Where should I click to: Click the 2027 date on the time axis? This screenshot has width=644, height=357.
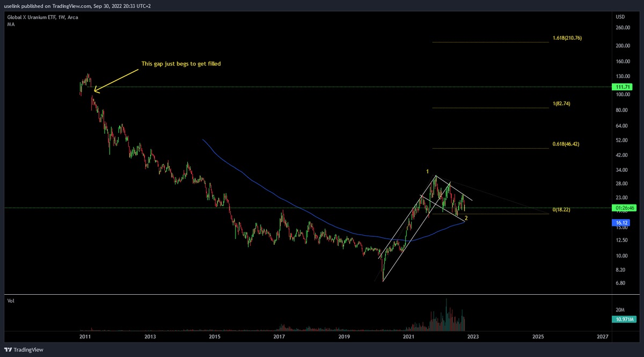point(602,337)
